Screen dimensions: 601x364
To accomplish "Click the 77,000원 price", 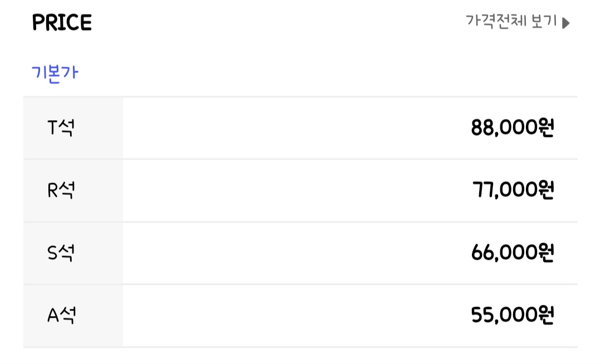I will click(512, 190).
